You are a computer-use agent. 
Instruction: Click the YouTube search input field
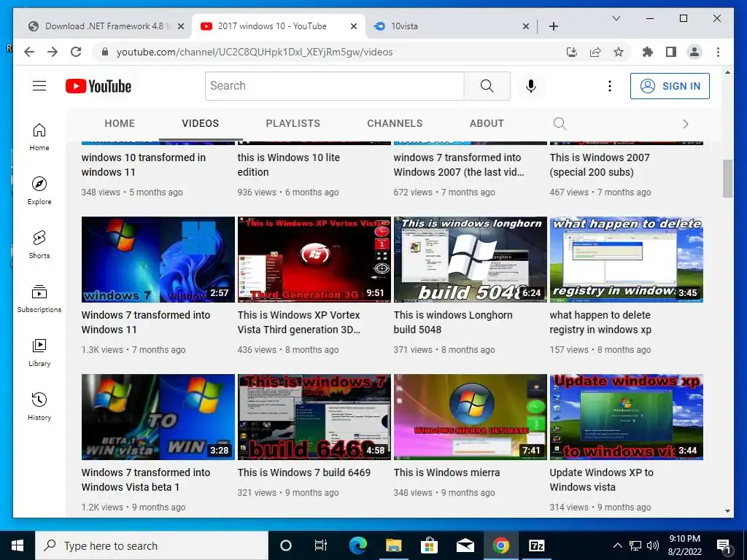(x=334, y=86)
